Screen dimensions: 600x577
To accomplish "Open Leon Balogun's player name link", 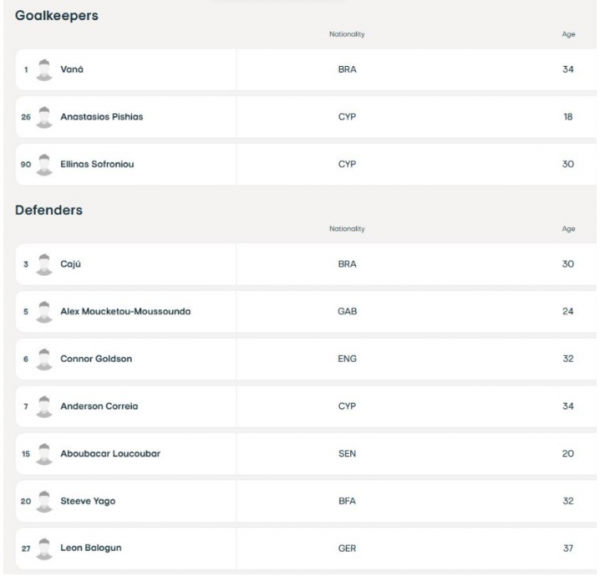I will pyautogui.click(x=91, y=548).
